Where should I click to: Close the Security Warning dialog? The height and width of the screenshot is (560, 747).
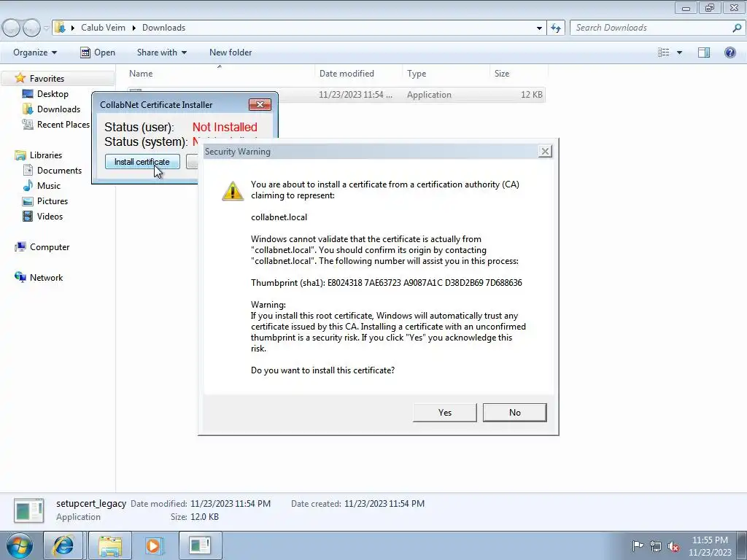545,152
